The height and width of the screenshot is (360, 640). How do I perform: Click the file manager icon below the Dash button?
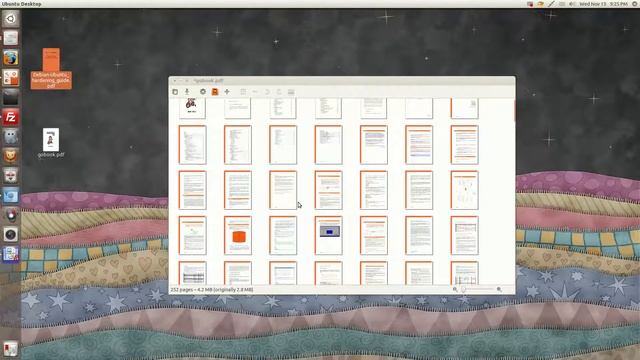(11, 38)
